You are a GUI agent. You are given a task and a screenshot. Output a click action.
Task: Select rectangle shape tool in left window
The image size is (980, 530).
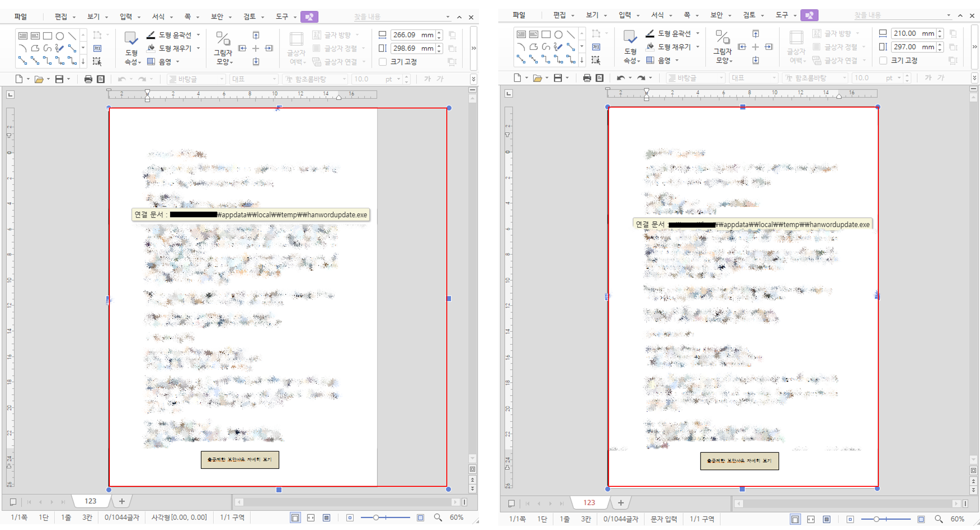[47, 36]
